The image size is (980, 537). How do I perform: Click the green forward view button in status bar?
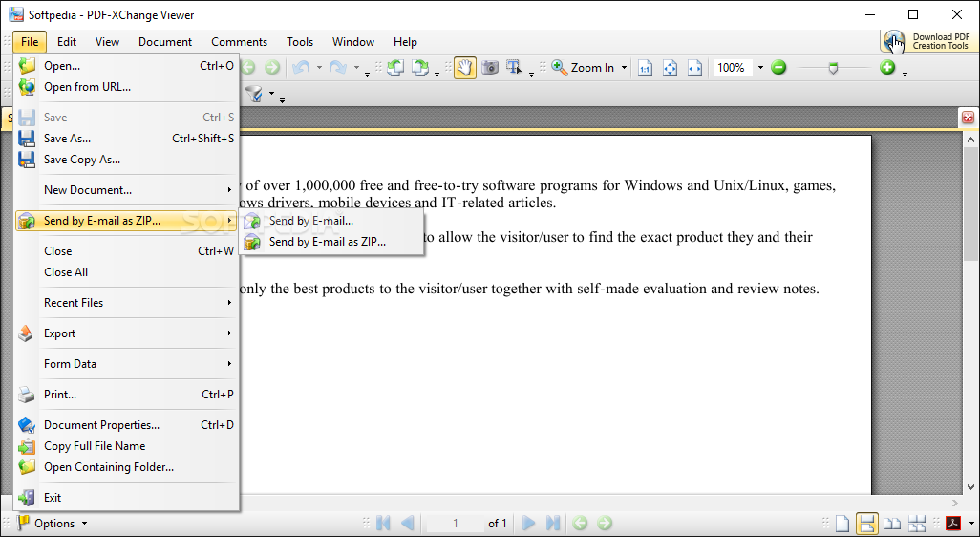(605, 523)
